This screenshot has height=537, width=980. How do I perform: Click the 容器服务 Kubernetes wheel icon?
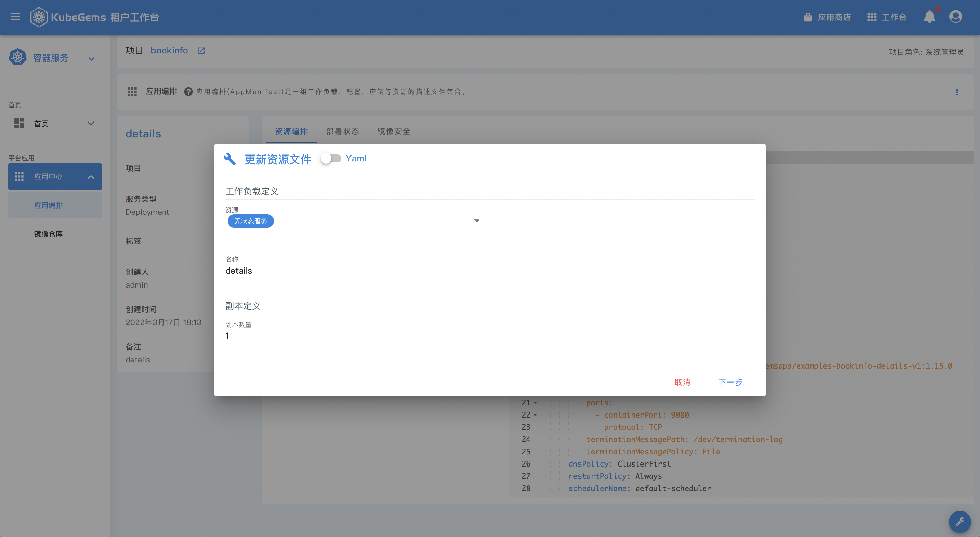tap(17, 58)
